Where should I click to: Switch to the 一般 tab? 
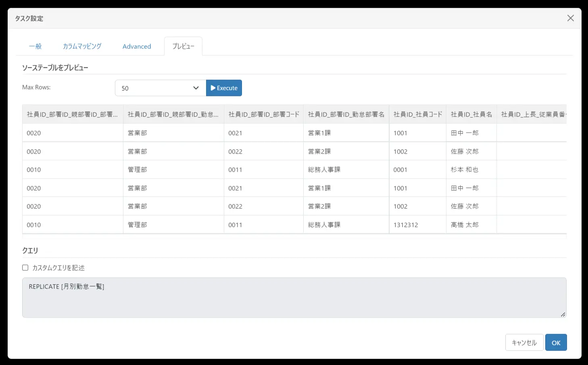tap(35, 46)
